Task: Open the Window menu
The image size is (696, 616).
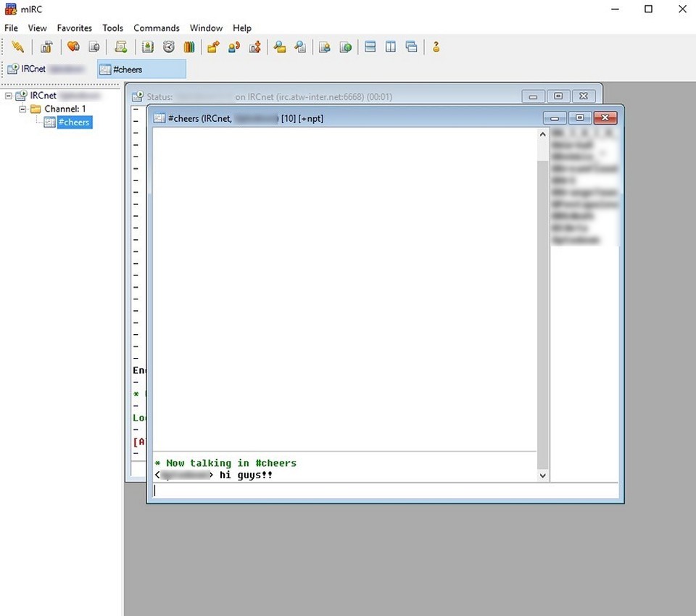Action: (x=206, y=28)
